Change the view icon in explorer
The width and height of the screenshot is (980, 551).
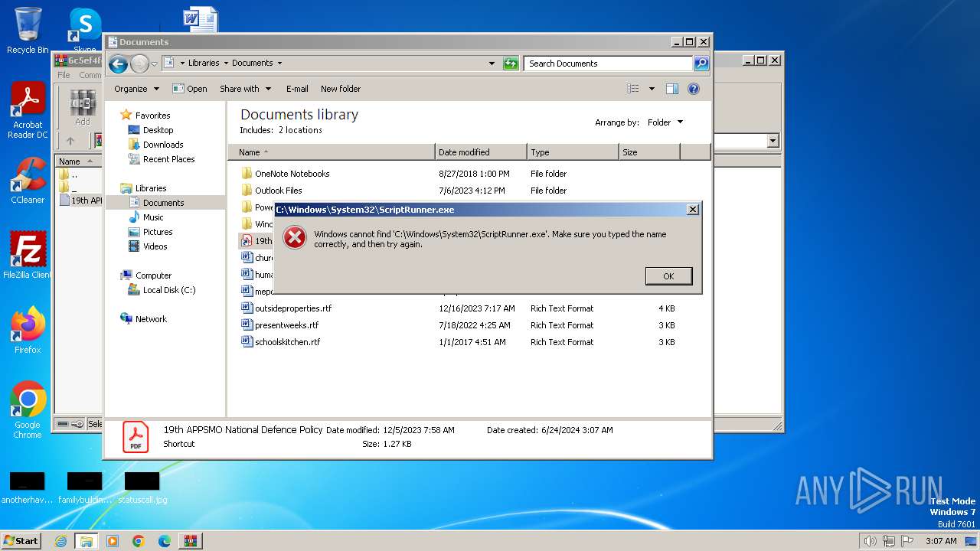tap(633, 89)
